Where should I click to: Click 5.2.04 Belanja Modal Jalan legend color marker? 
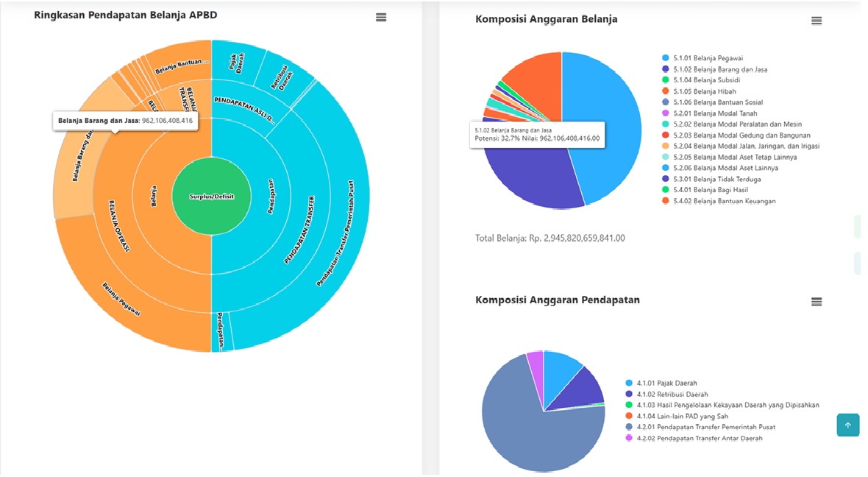tap(666, 146)
